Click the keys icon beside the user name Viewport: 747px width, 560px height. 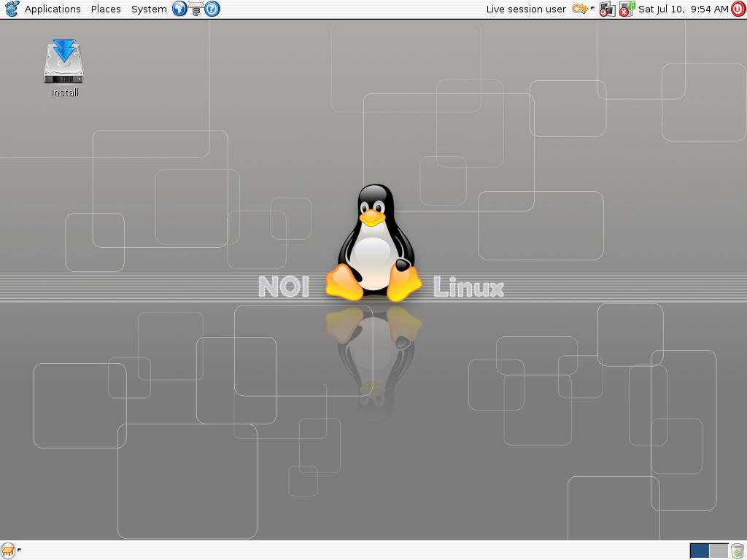(580, 9)
